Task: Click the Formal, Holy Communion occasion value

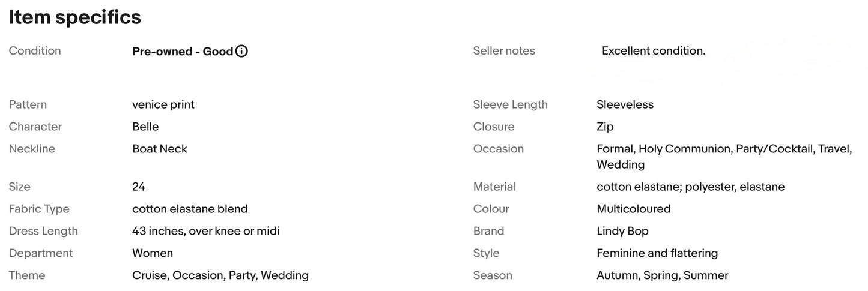Action: (724, 157)
